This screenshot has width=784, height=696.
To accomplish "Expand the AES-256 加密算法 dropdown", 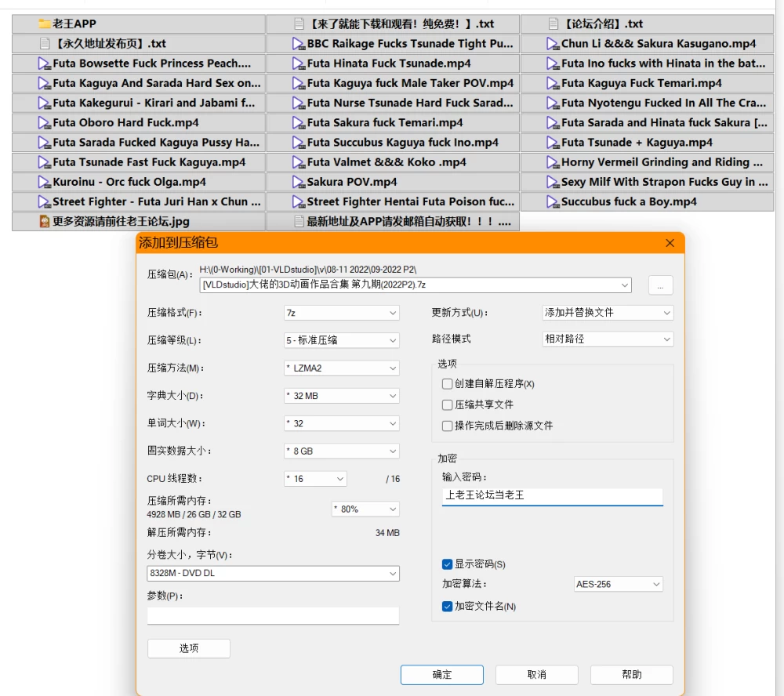I will tap(618, 584).
